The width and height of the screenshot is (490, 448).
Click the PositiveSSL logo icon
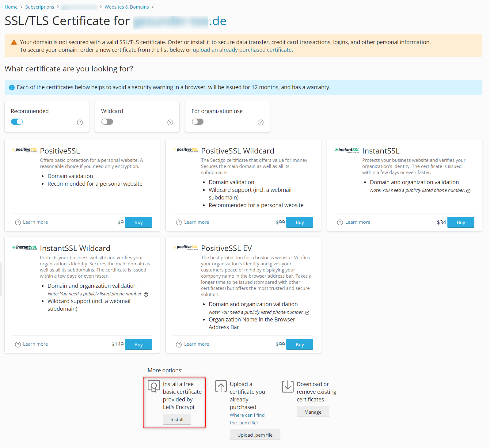click(x=25, y=150)
